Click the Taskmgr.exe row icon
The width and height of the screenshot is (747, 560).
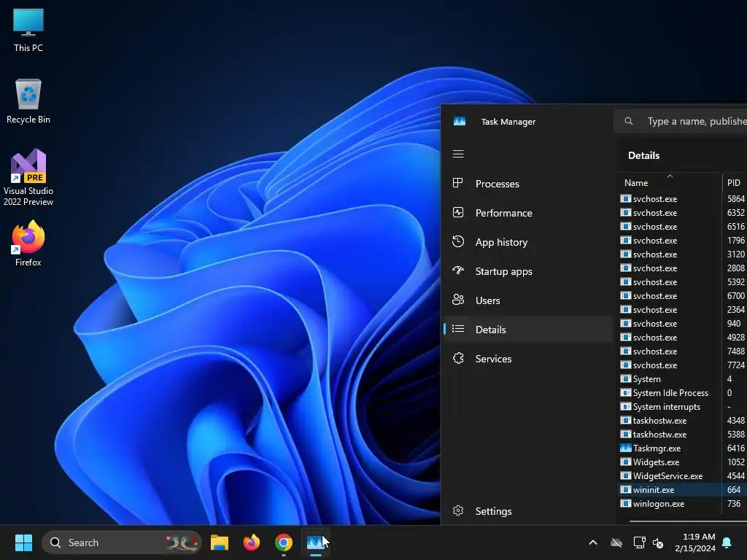click(x=625, y=448)
